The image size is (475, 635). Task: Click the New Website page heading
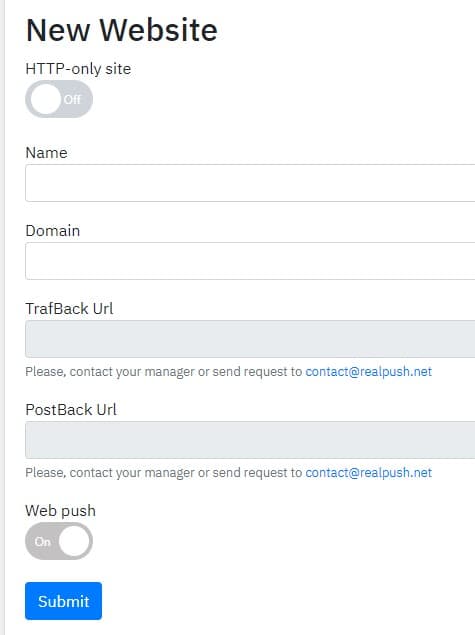121,30
